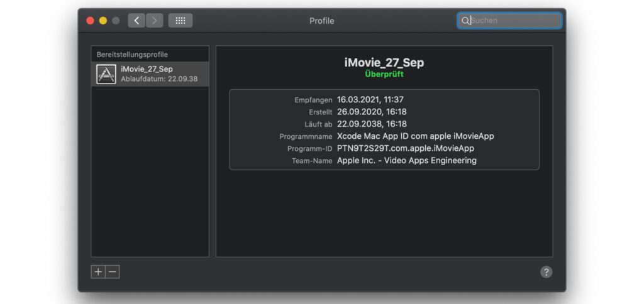Screen dimensions: 644x304
Task: Click the green Überprüft status label
Action: tap(384, 74)
